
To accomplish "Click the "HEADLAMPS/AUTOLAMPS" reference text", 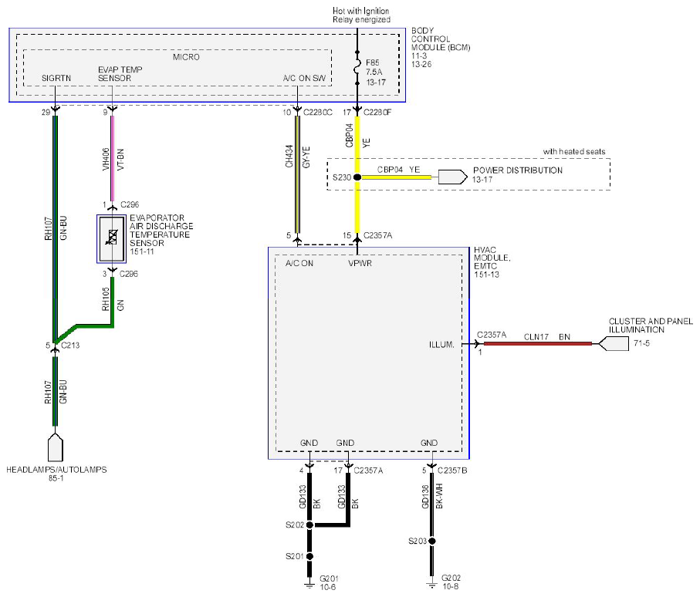I will (56, 470).
